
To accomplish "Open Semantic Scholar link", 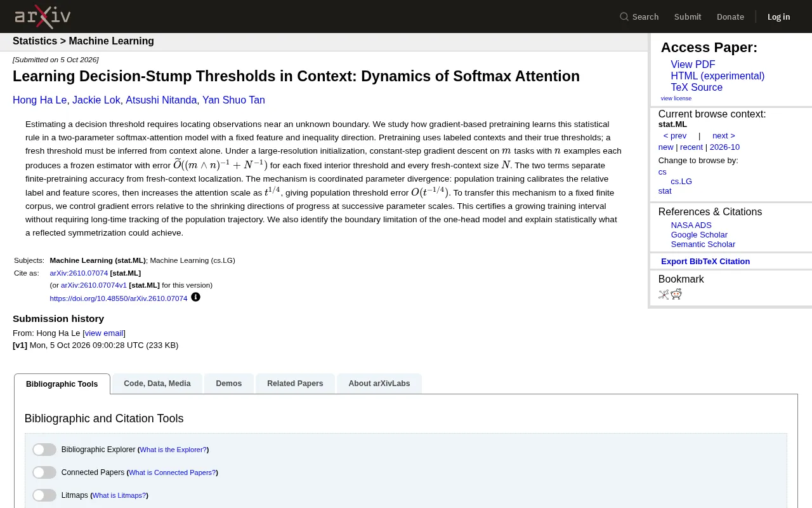I will point(703,244).
